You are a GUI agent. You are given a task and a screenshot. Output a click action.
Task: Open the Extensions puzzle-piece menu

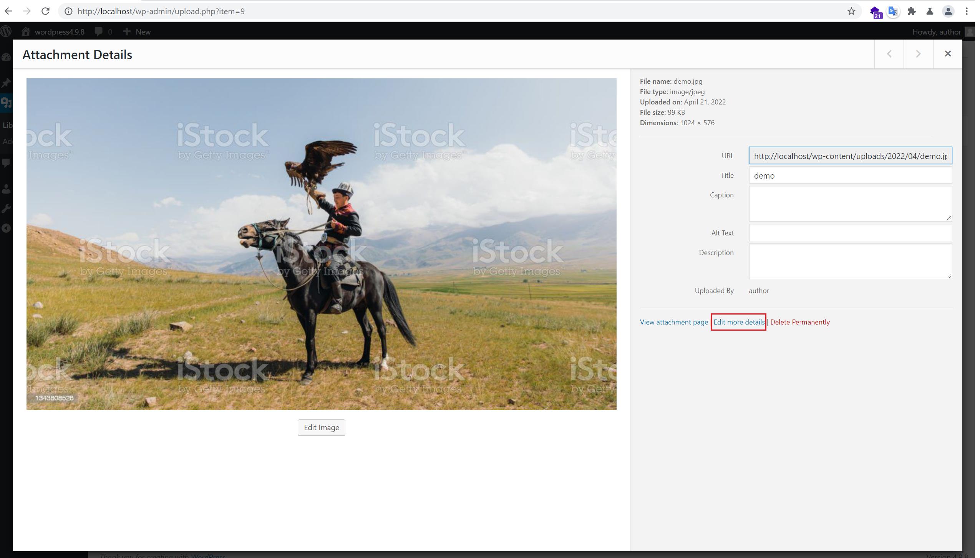(912, 12)
